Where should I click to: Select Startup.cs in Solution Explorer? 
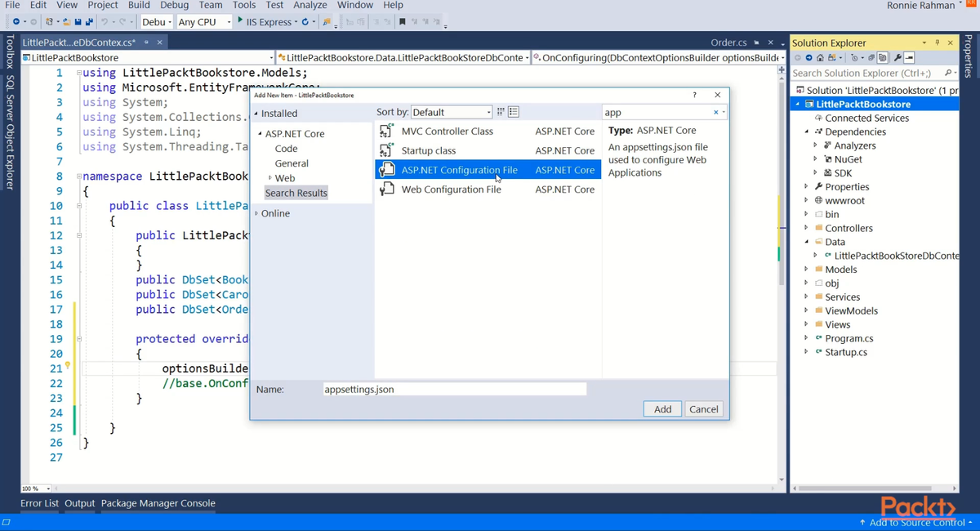click(x=846, y=352)
